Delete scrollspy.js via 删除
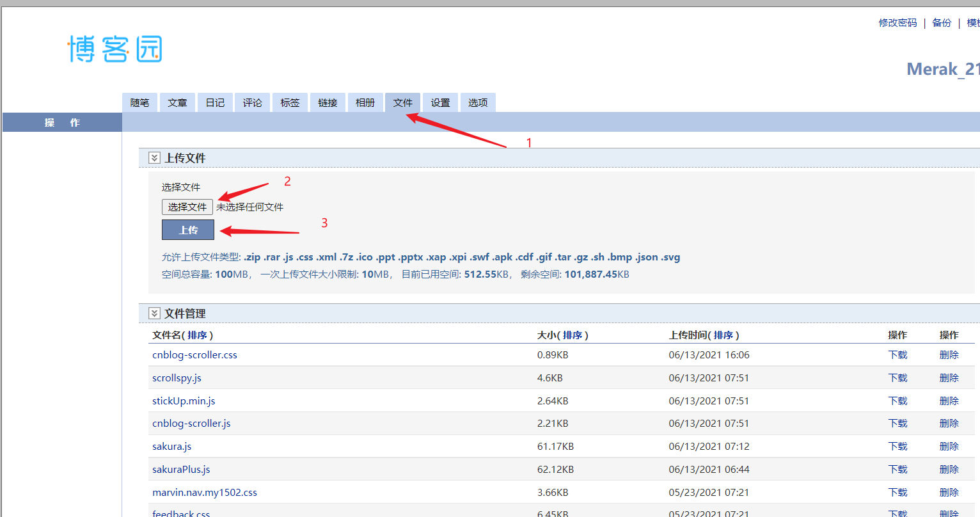980x517 pixels. pos(949,378)
